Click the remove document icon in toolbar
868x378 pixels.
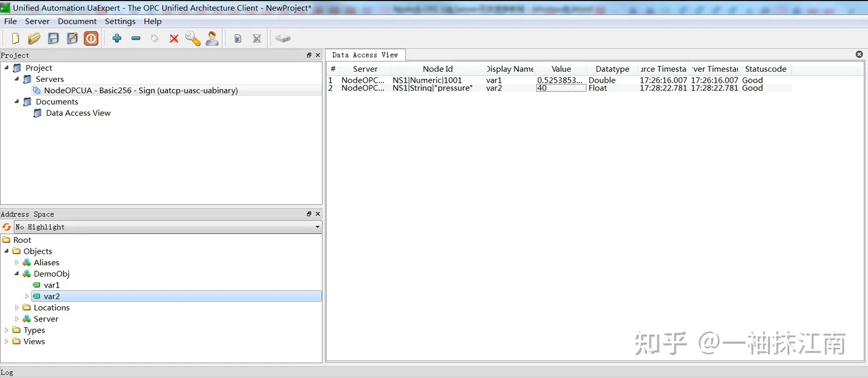[x=257, y=39]
